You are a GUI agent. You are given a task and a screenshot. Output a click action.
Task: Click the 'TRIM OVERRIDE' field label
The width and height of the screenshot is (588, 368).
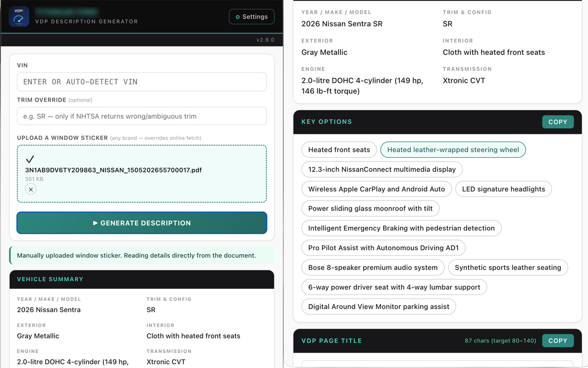(x=42, y=100)
